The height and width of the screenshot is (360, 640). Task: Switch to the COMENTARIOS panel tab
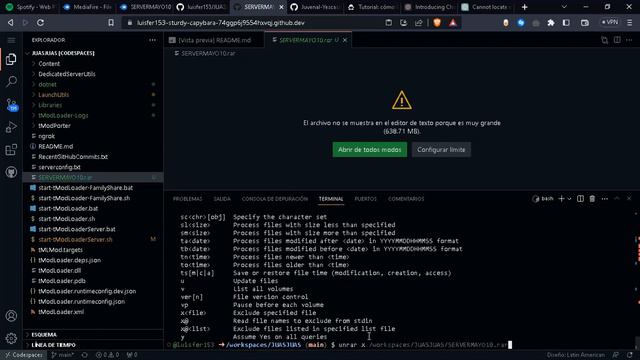[x=406, y=199]
